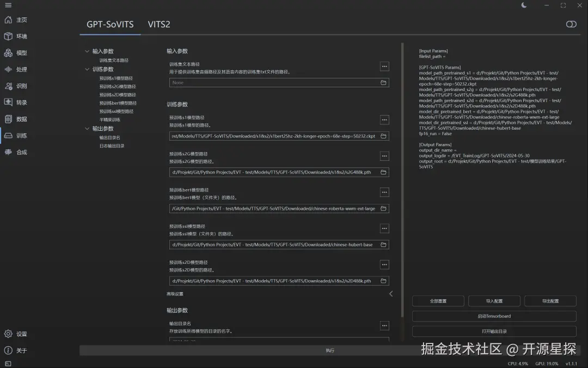Open more options for 训练集文本路径
This screenshot has width=588, height=368.
click(x=384, y=67)
